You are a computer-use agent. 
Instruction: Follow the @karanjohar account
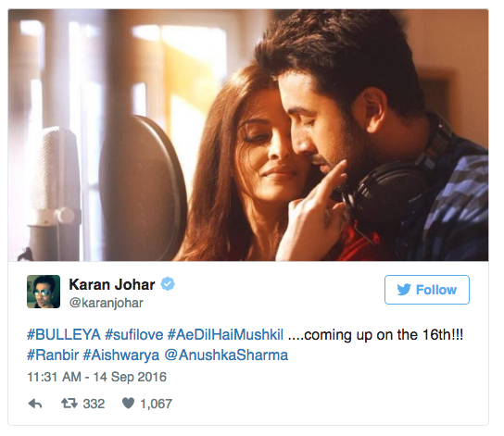427,290
